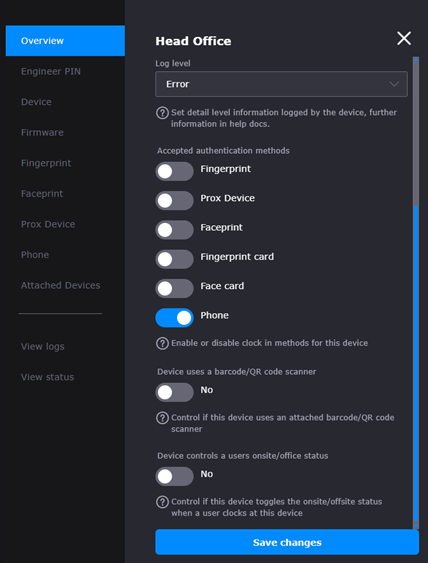Click the help icon below Log level
This screenshot has width=428, height=563.
click(162, 113)
